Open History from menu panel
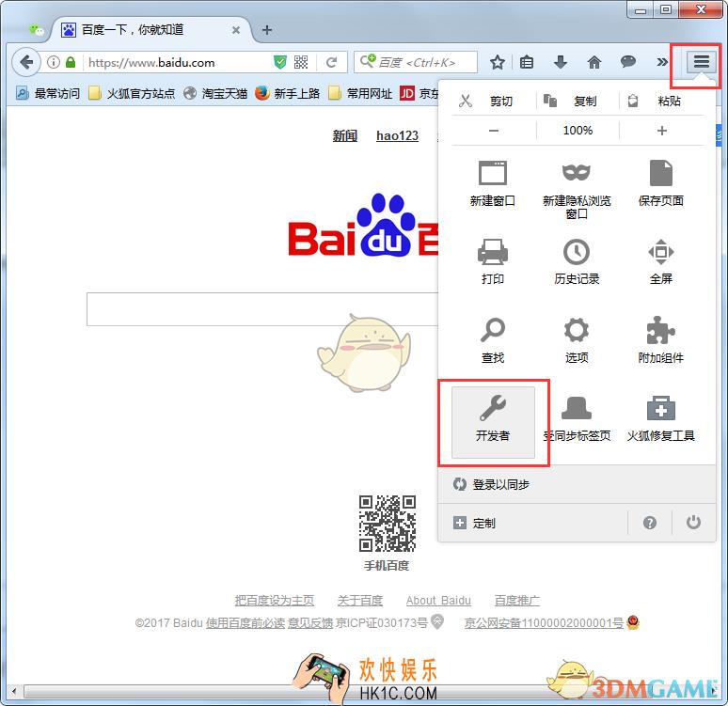728x706 pixels. pyautogui.click(x=577, y=261)
